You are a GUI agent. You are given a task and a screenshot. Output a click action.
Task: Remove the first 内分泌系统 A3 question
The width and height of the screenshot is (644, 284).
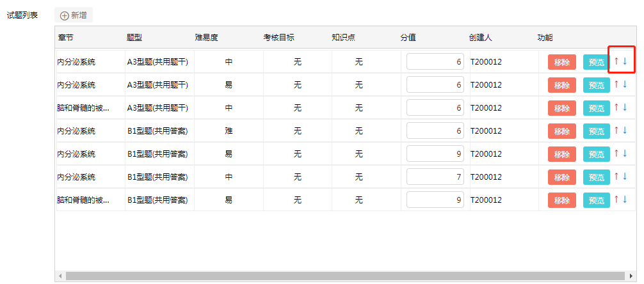click(561, 62)
